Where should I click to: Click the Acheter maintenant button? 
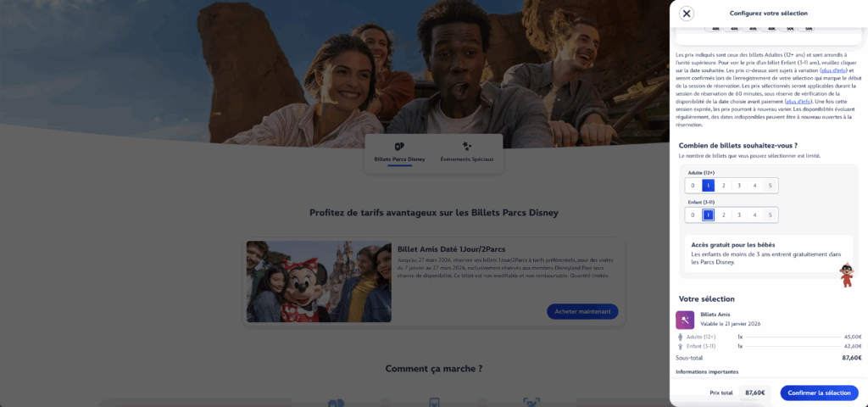click(x=582, y=311)
